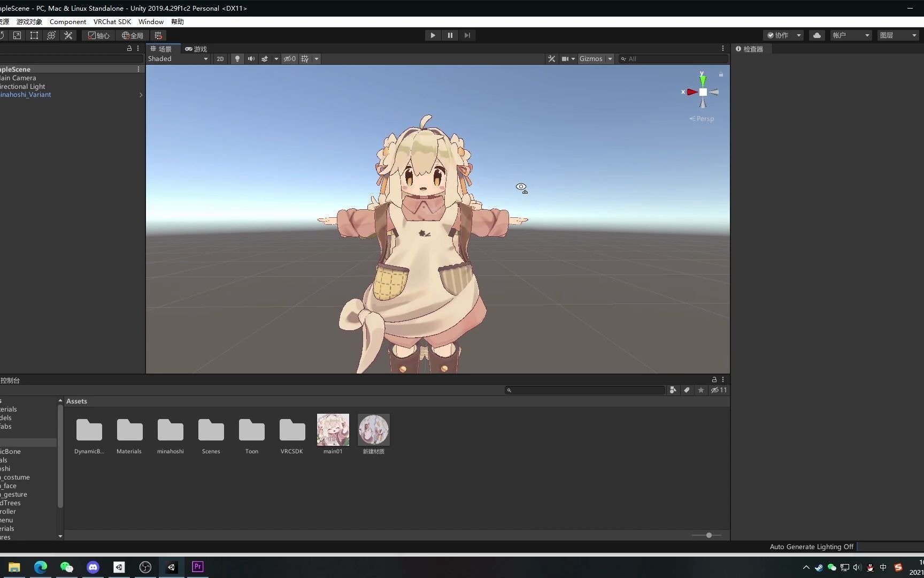The height and width of the screenshot is (578, 924).
Task: Select the Scale tool in toolbar
Action: [x=17, y=35]
